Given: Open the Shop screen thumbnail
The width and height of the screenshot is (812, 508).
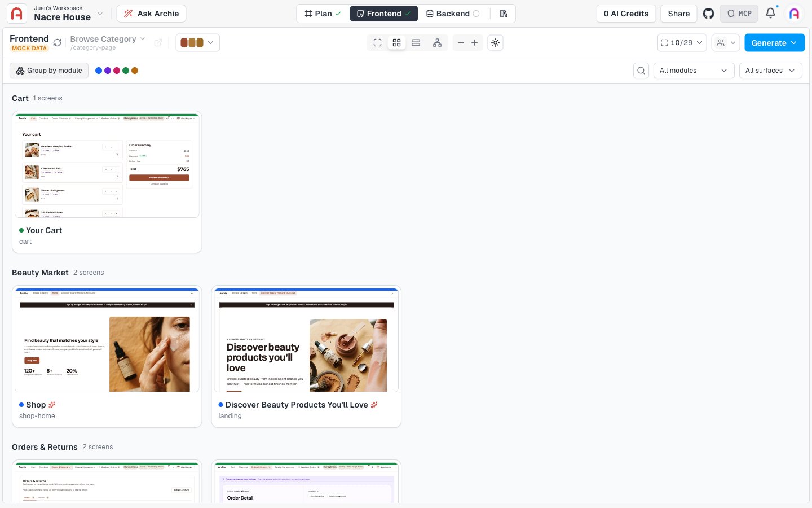Looking at the screenshot, I should (107, 340).
